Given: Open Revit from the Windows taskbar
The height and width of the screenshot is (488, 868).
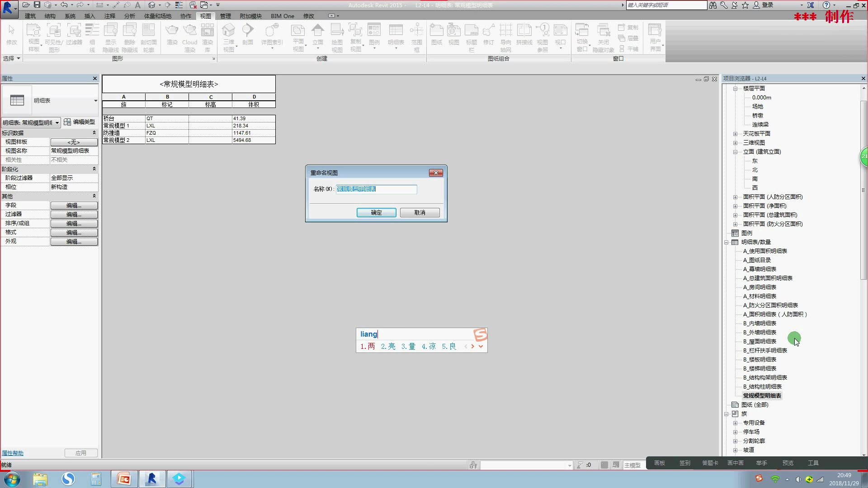Looking at the screenshot, I should pyautogui.click(x=151, y=479).
